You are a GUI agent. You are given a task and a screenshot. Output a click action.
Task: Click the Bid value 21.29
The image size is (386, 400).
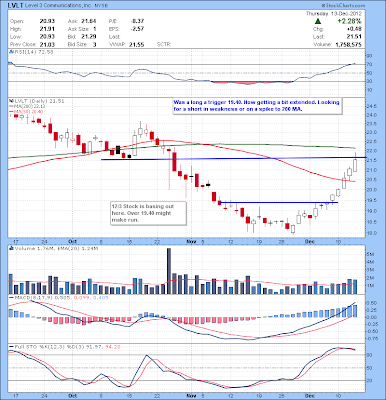[x=89, y=37]
